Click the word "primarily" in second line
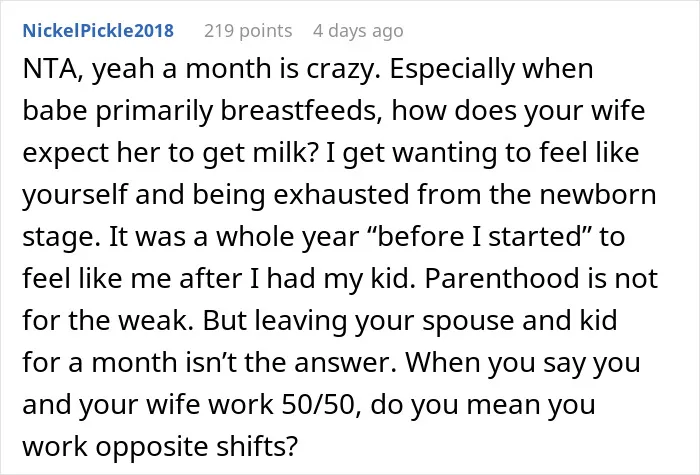 coord(154,111)
